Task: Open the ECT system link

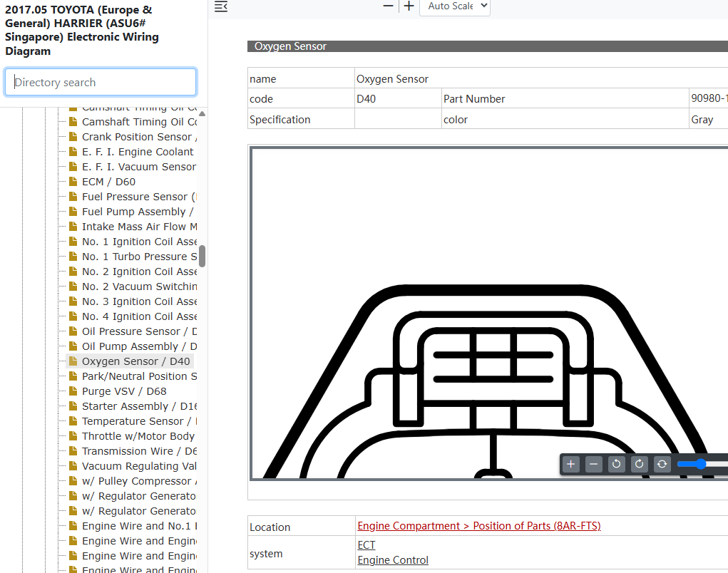Action: [366, 545]
